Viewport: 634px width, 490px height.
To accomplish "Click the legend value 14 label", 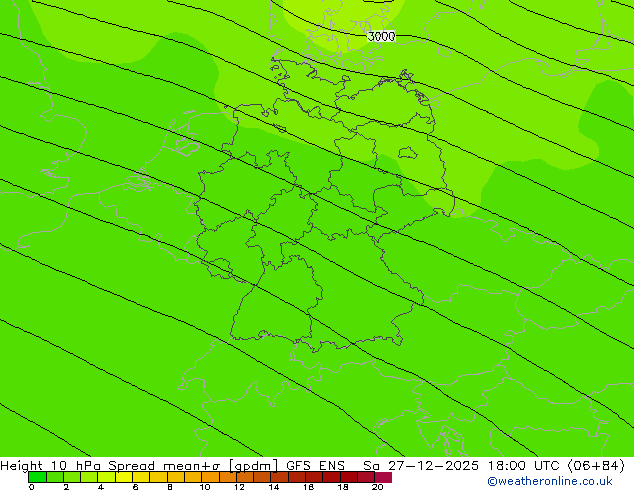I will pyautogui.click(x=274, y=487).
